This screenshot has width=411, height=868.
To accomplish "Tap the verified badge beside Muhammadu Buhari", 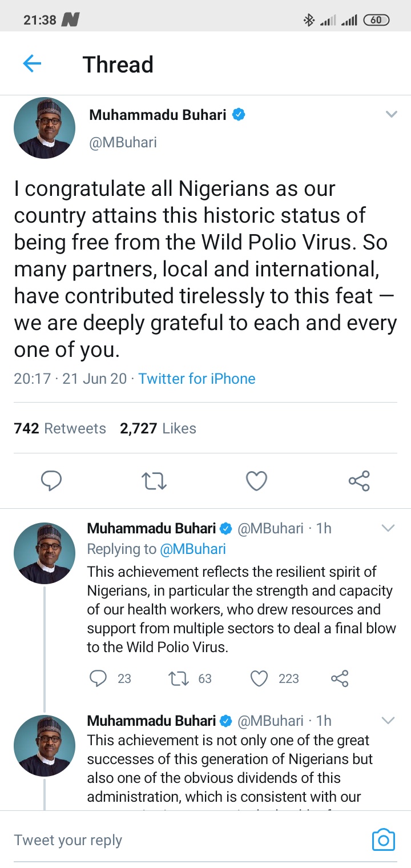I will click(x=240, y=115).
